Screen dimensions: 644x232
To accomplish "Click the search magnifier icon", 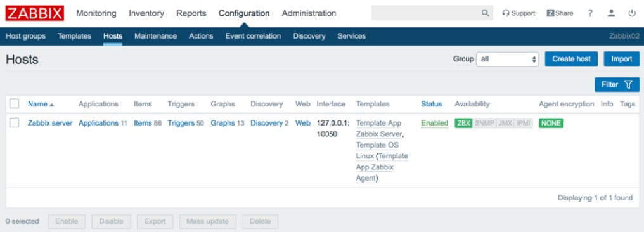I will point(486,13).
